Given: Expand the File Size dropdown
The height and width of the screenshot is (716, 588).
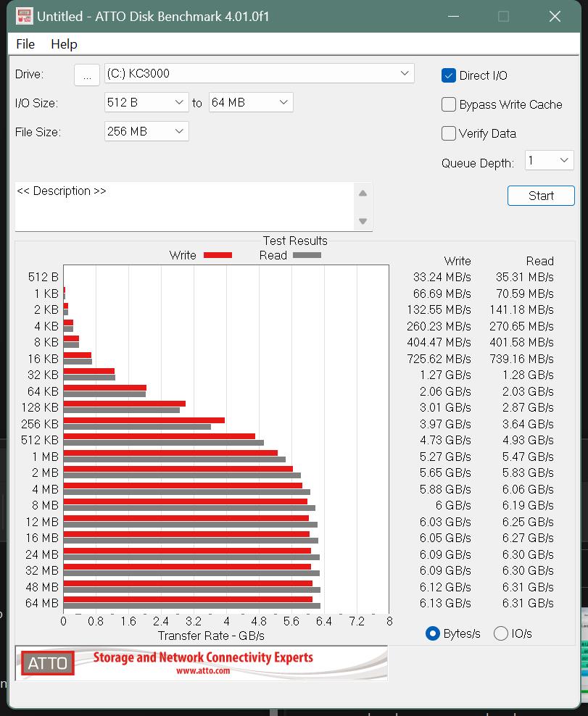Looking at the screenshot, I should [x=146, y=131].
